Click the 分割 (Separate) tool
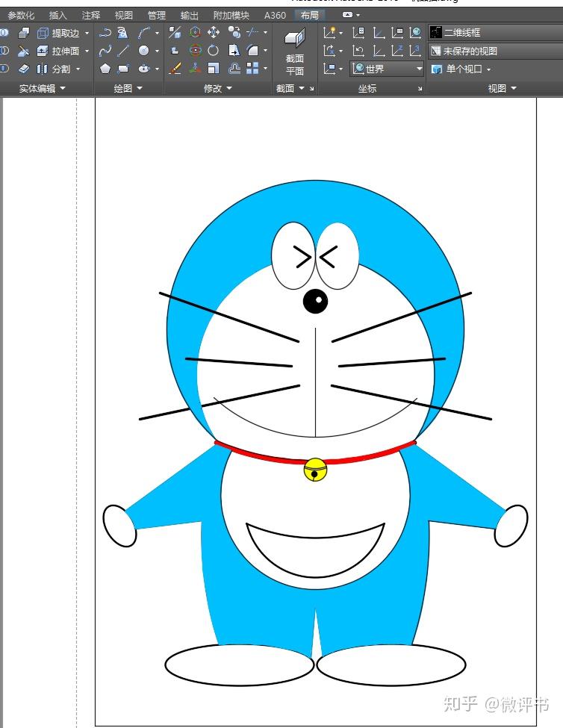563x728 pixels. pyautogui.click(x=53, y=69)
